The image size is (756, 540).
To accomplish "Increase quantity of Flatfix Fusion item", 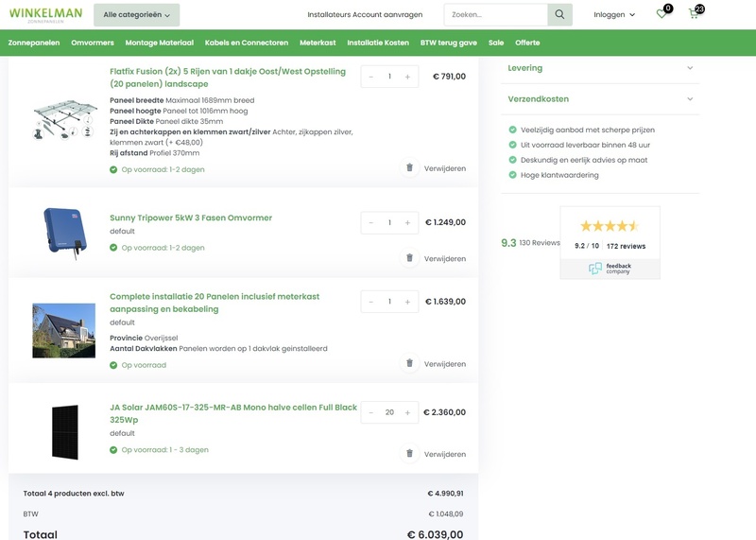I will point(407,77).
